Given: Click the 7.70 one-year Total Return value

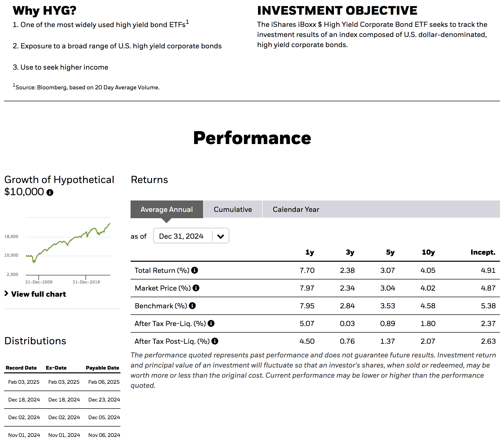Looking at the screenshot, I should 307,270.
